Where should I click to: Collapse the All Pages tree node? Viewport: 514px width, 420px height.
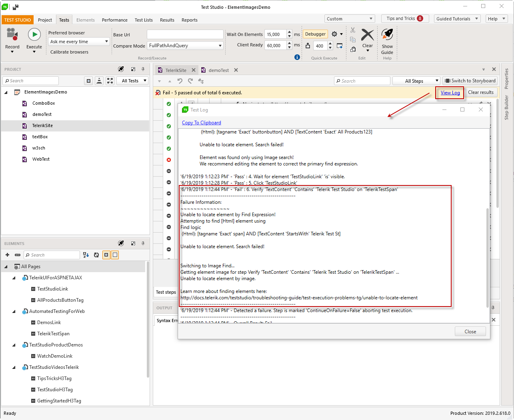pyautogui.click(x=6, y=267)
